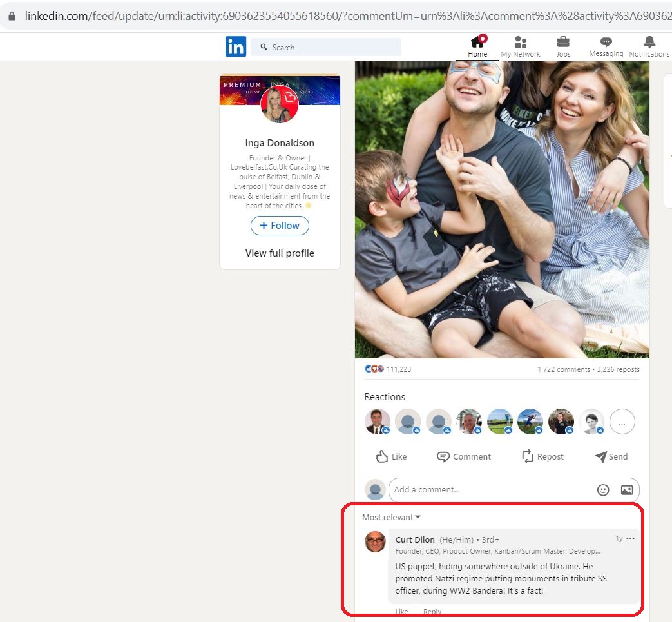
Task: Click the search magnifier icon
Action: 264,46
